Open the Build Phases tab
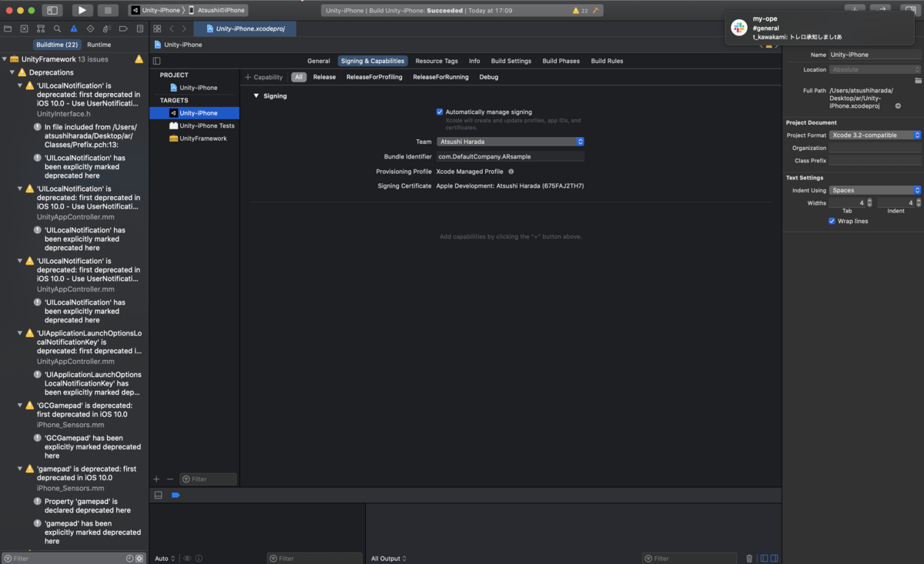Image resolution: width=924 pixels, height=564 pixels. click(x=561, y=61)
